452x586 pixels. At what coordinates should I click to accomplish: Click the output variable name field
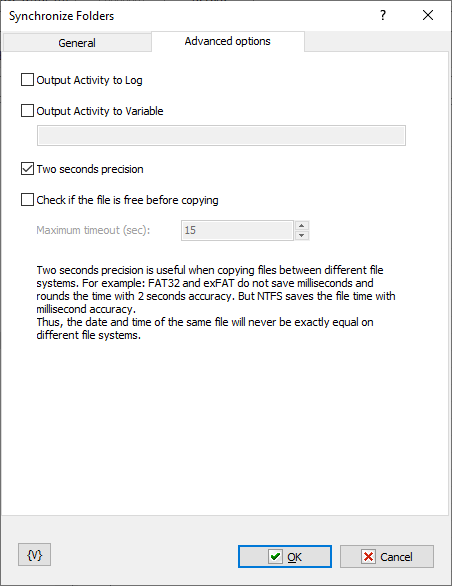(221, 135)
